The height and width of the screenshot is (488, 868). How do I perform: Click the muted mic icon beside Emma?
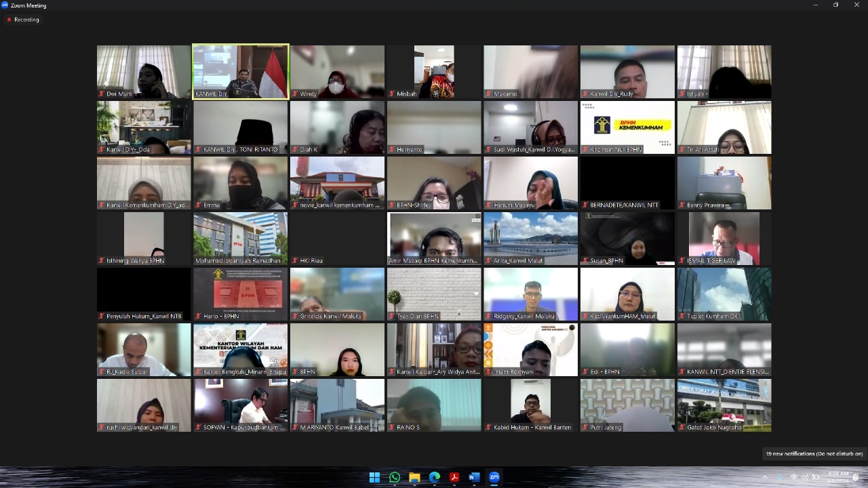pos(198,205)
